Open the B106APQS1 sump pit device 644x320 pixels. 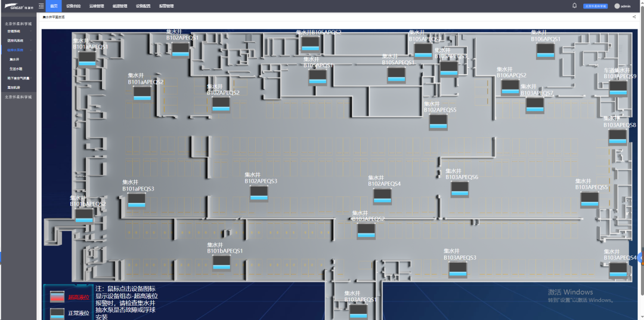click(x=546, y=51)
